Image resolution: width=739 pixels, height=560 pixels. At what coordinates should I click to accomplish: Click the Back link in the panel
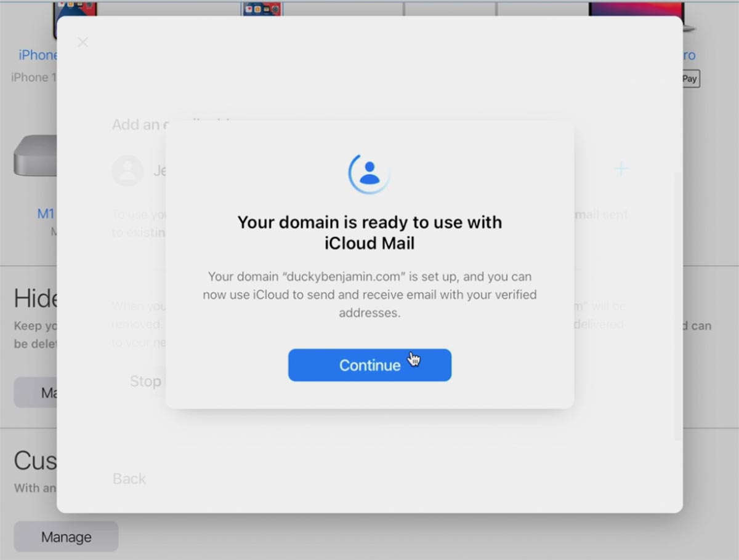coord(129,479)
